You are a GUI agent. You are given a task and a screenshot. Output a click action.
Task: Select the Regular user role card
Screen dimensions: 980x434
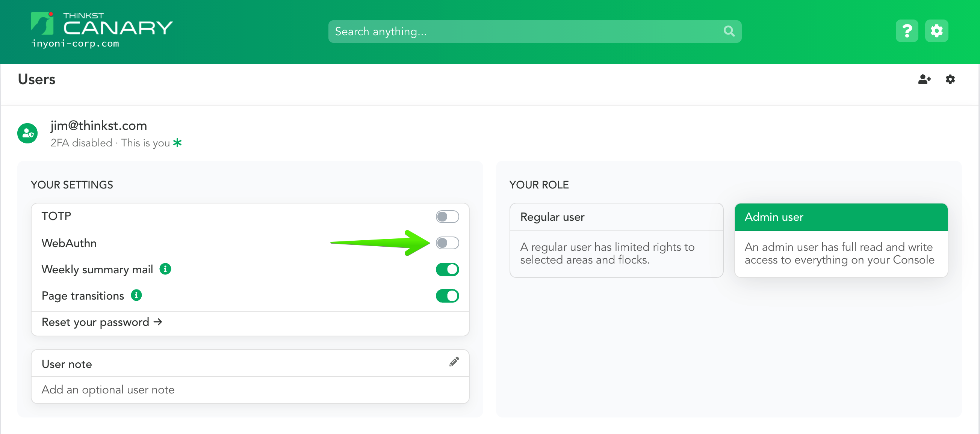[x=616, y=240]
